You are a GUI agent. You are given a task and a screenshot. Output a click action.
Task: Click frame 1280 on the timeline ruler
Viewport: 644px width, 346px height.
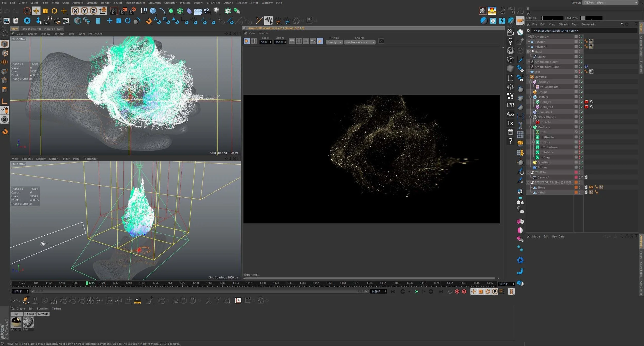pyautogui.click(x=196, y=283)
